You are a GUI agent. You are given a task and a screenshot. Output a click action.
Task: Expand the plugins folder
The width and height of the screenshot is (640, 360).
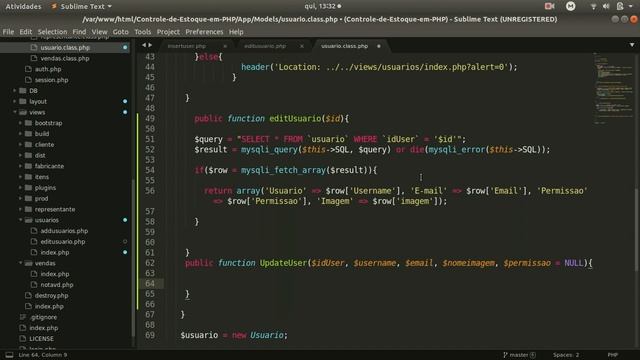click(x=20, y=188)
